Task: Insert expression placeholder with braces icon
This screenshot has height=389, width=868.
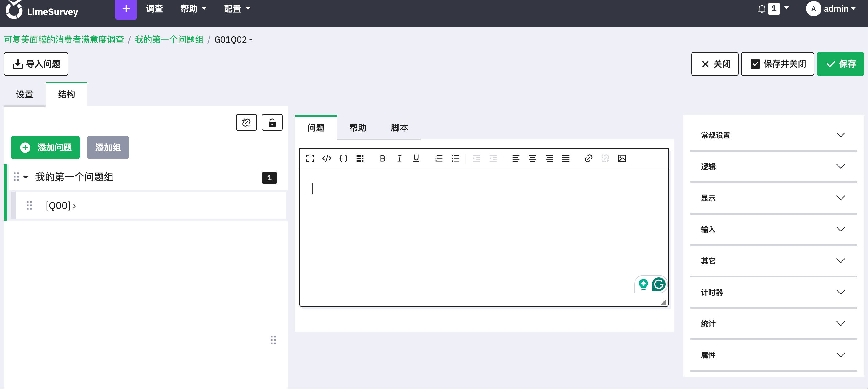Action: pyautogui.click(x=343, y=158)
